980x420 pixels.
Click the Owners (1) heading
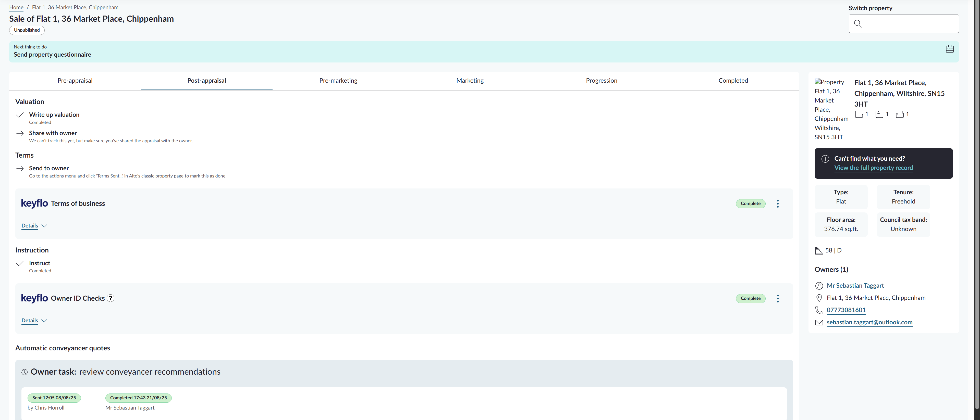[831, 270]
